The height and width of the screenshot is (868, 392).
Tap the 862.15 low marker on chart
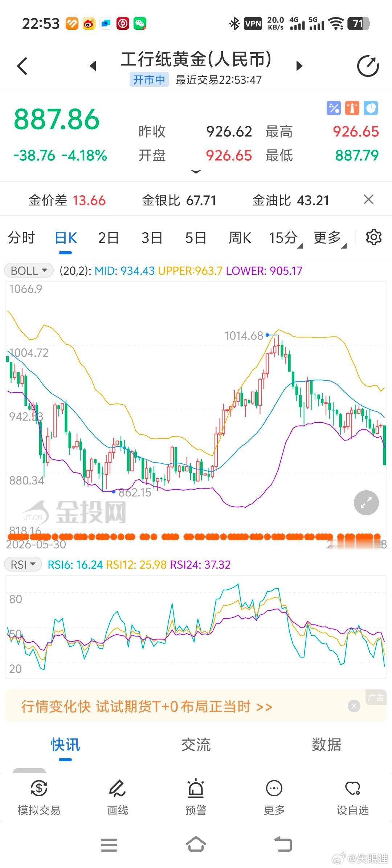[x=135, y=492]
